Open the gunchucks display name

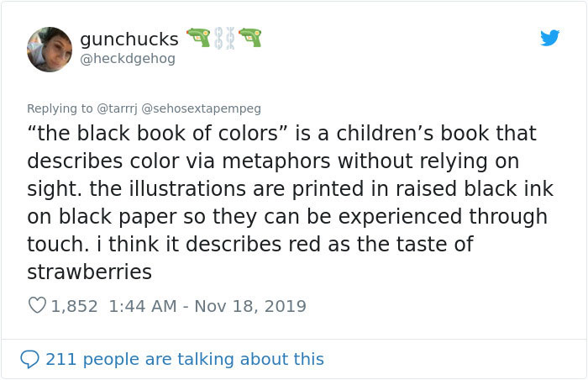[129, 39]
